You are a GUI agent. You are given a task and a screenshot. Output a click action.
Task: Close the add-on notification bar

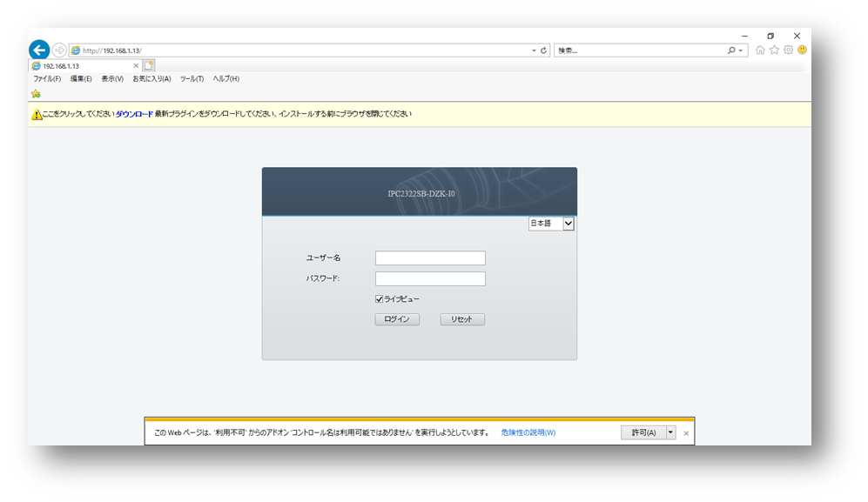[686, 433]
